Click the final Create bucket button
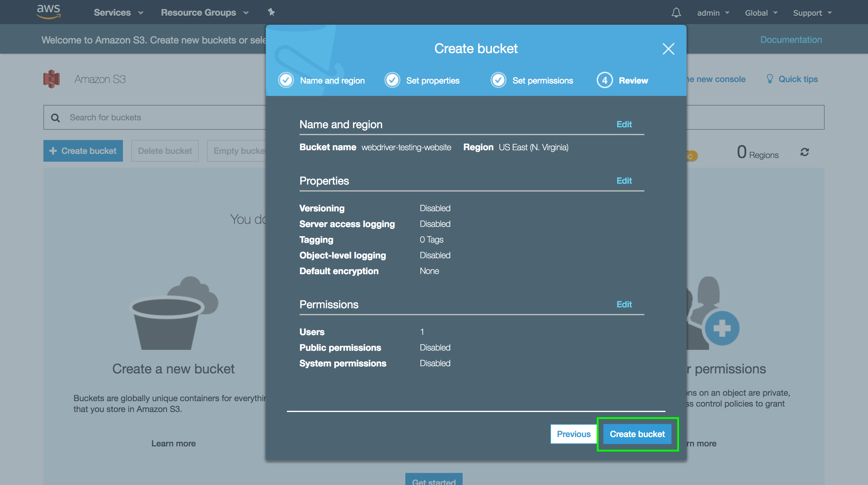868x485 pixels. (x=637, y=434)
